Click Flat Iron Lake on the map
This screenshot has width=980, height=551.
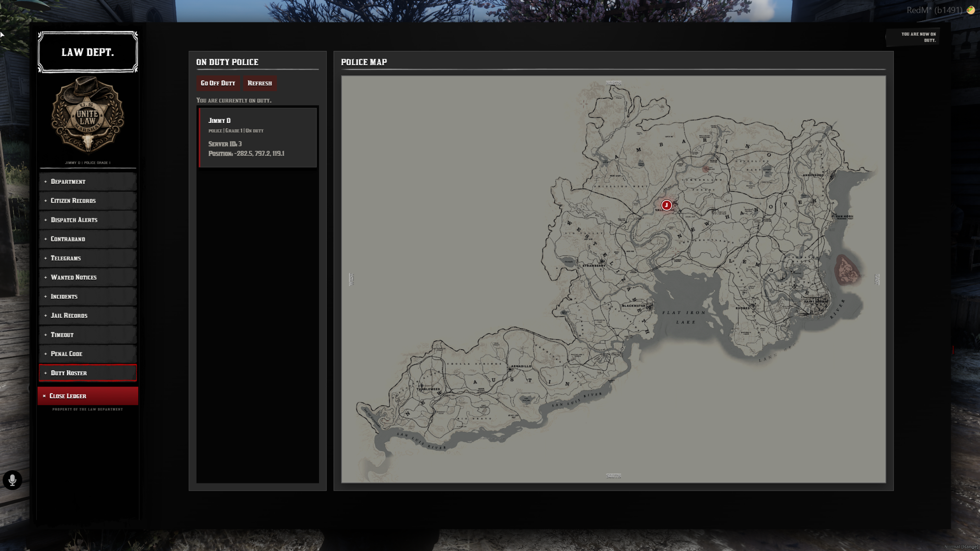pyautogui.click(x=684, y=317)
